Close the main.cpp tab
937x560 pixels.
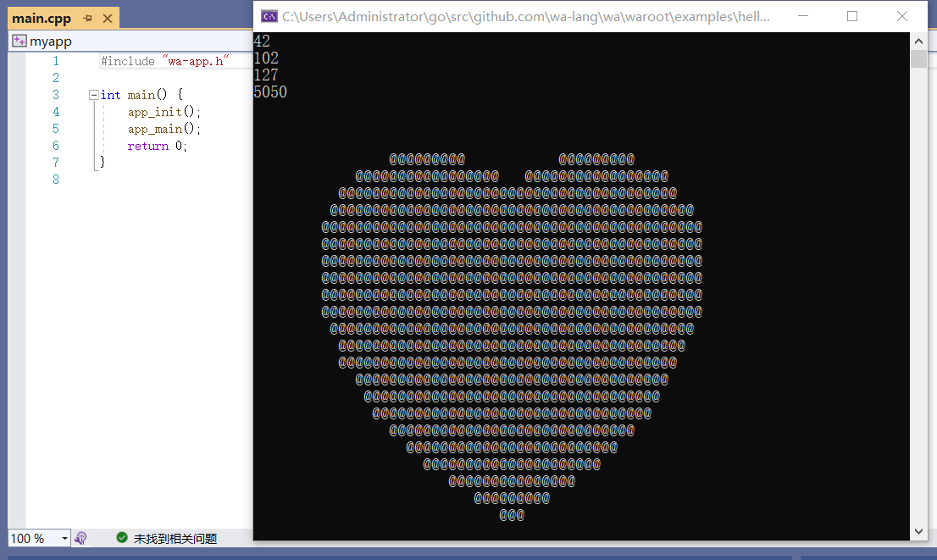108,19
